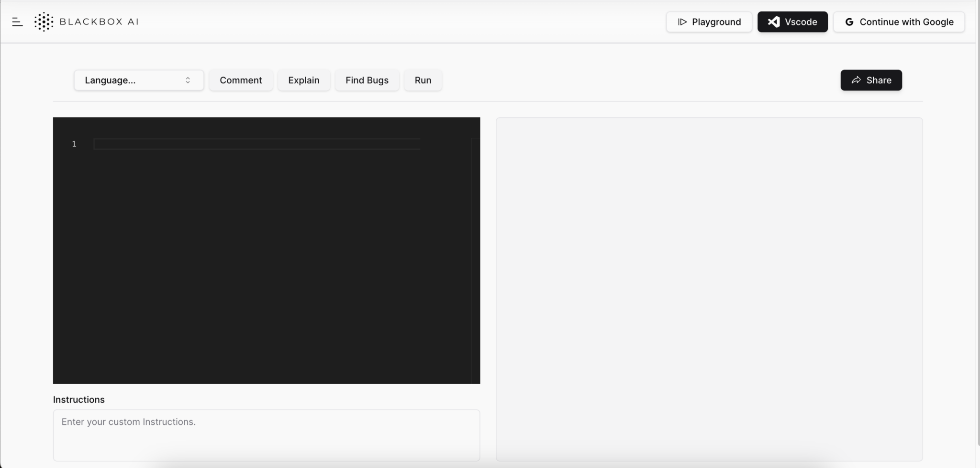The width and height of the screenshot is (980, 468).
Task: Click the Google G icon
Action: pos(850,22)
